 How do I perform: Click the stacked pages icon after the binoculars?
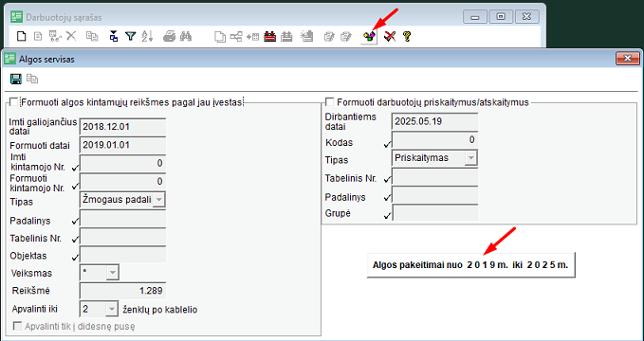point(221,37)
